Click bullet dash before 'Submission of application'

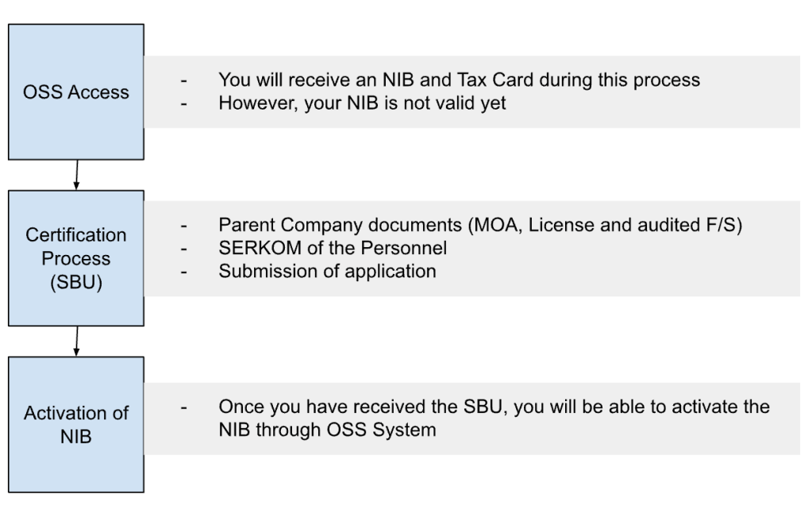184,272
